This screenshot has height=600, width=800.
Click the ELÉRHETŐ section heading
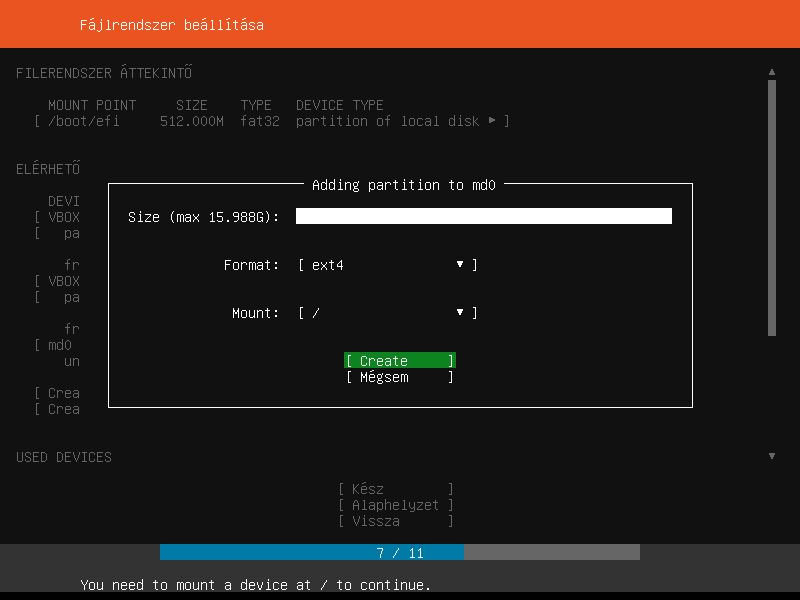(x=48, y=169)
